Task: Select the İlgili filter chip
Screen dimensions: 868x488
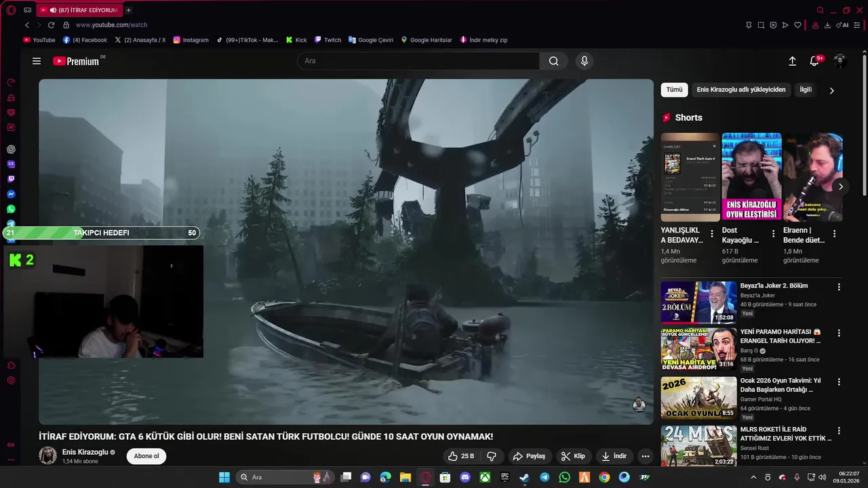Action: point(806,89)
